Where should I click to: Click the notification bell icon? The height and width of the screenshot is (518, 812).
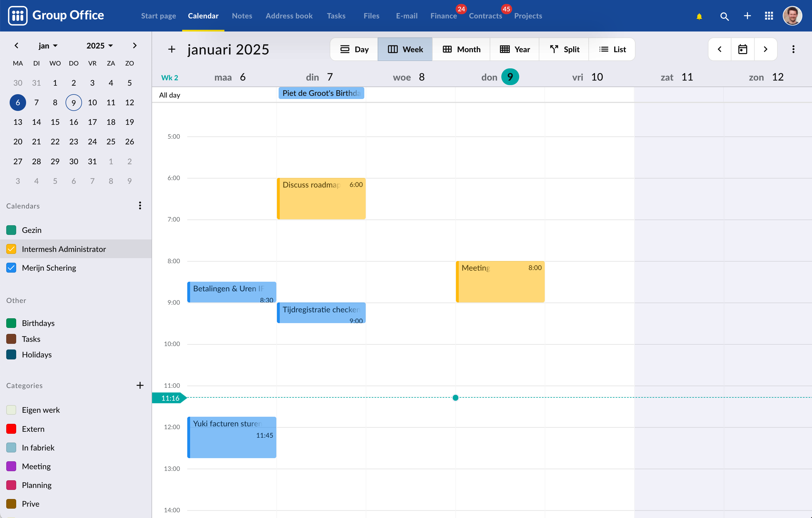click(699, 16)
